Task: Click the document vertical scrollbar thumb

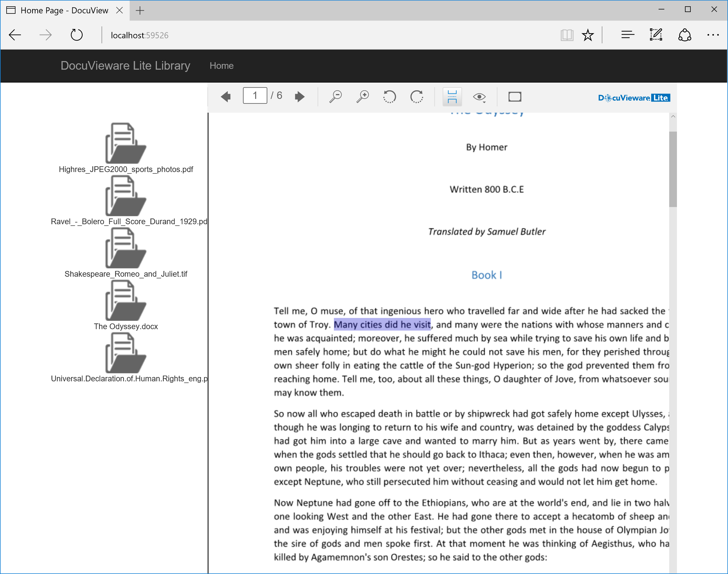Action: click(x=673, y=169)
